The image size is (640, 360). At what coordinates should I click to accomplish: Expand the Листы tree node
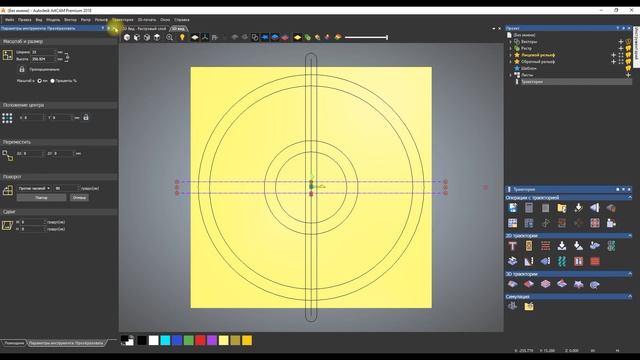[x=510, y=75]
